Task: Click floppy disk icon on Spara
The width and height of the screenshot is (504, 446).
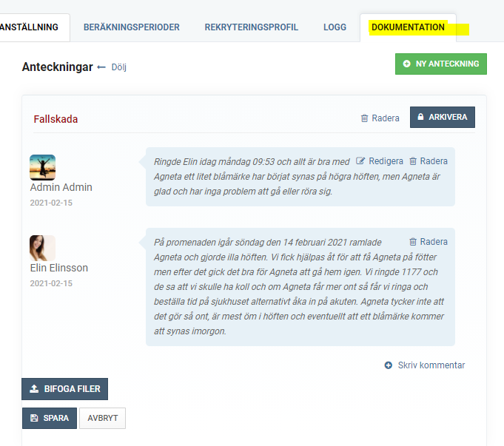Action: (34, 418)
